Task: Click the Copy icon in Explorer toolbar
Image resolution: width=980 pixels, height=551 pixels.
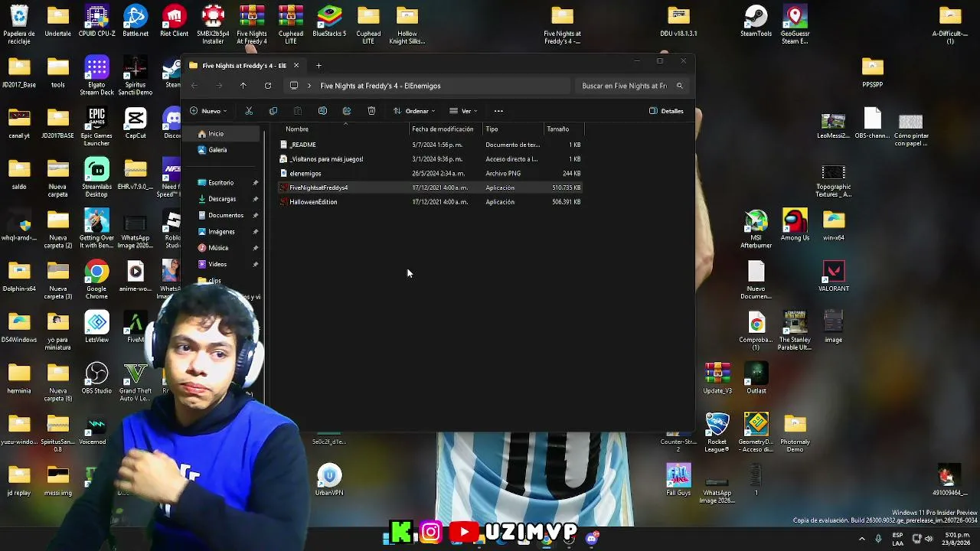Action: (x=273, y=111)
